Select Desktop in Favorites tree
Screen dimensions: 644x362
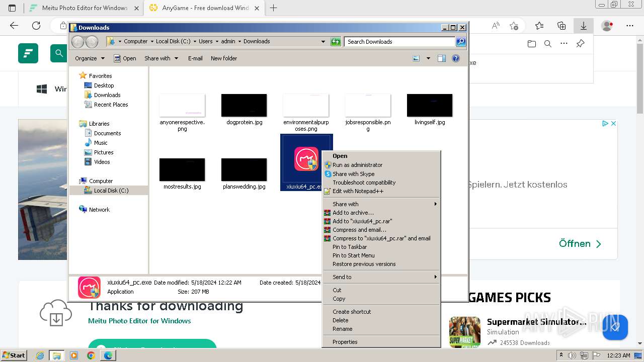(x=104, y=85)
